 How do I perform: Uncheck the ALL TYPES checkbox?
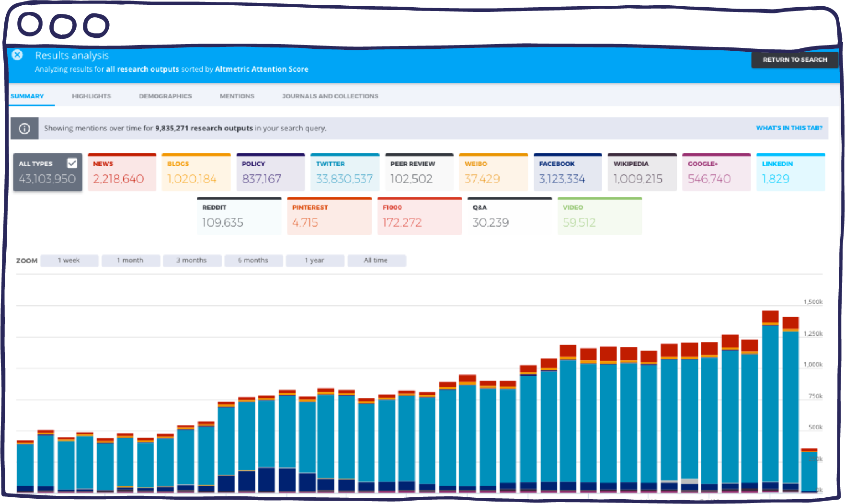coord(73,163)
